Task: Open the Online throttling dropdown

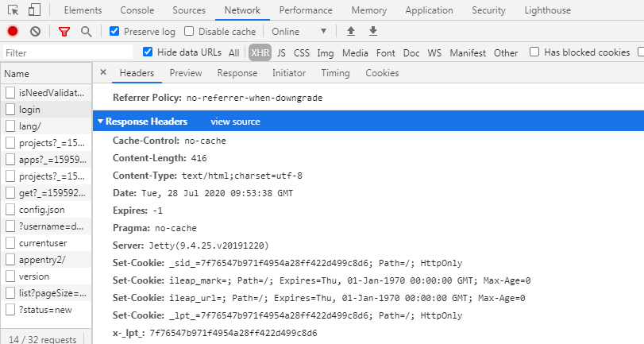Action: [x=299, y=32]
